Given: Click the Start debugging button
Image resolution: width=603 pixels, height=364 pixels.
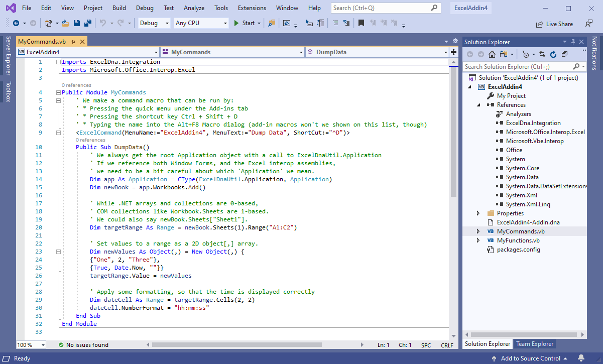Looking at the screenshot, I should pos(245,23).
